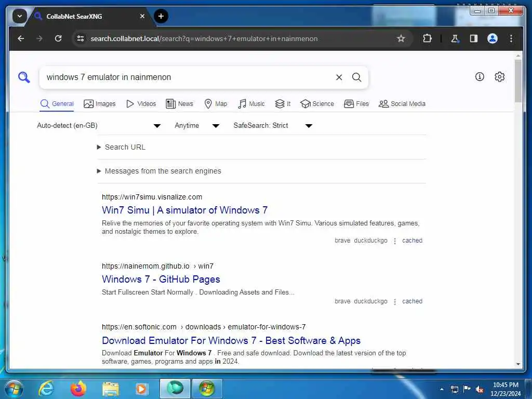Switch to the Social Media category
This screenshot has width=532, height=399.
402,104
